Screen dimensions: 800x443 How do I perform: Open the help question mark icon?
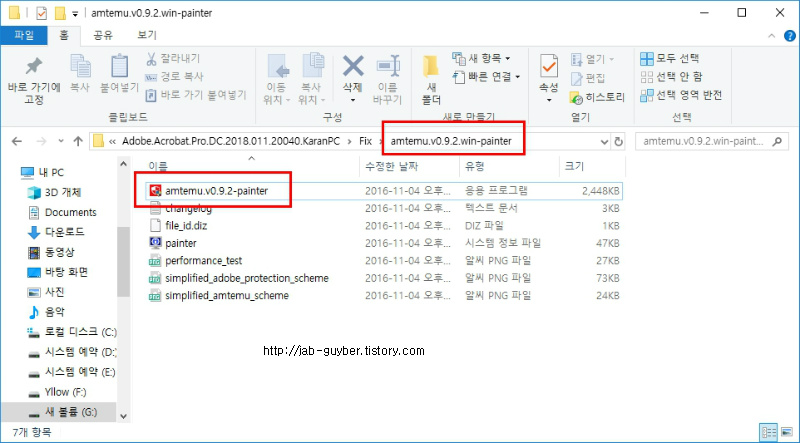coord(790,36)
